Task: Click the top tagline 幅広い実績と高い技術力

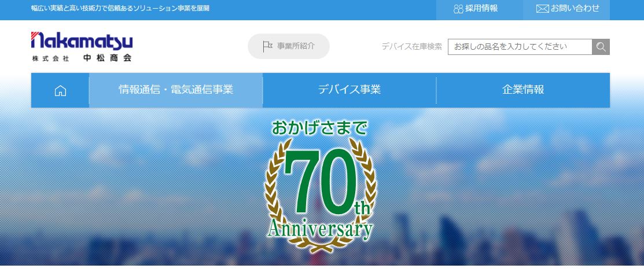Action: coord(120,8)
